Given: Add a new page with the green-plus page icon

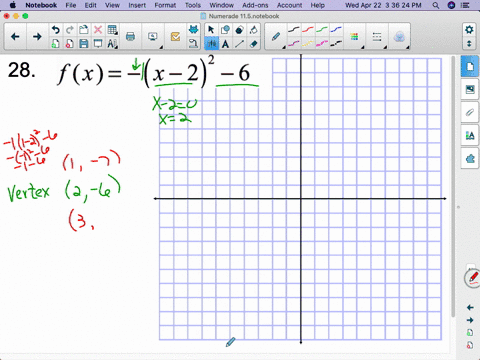Looking at the screenshot, I should (56, 44).
